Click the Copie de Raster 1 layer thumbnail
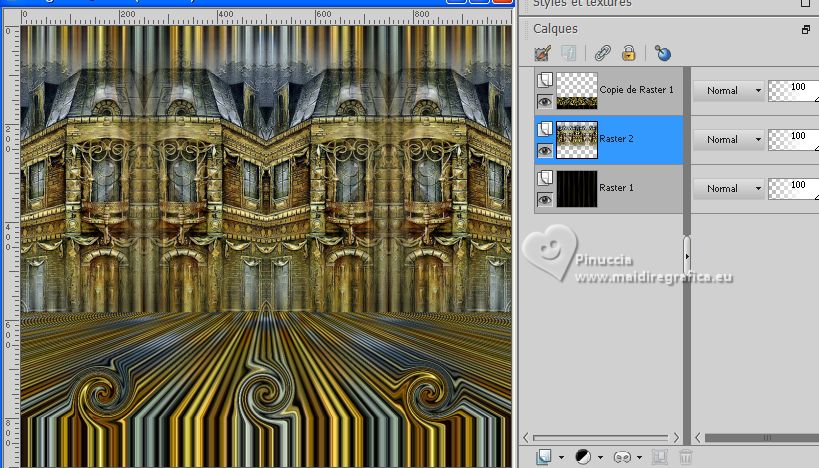The width and height of the screenshot is (819, 468). pyautogui.click(x=577, y=90)
